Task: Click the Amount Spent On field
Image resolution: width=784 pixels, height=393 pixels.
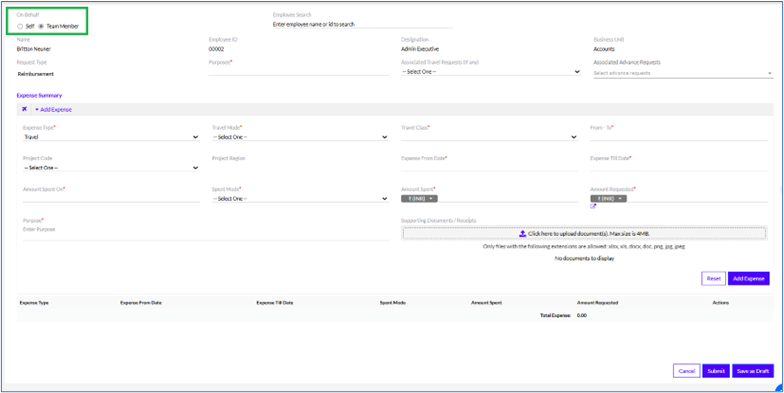Action: coord(111,198)
